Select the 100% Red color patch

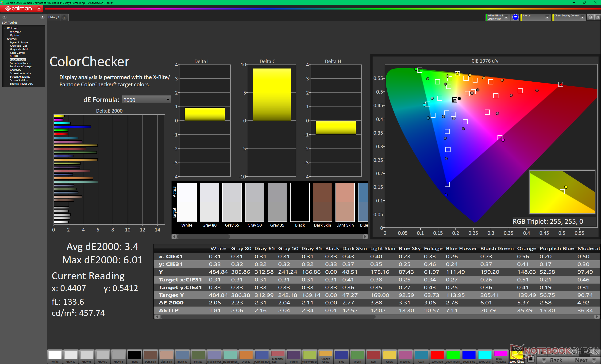coord(437,357)
